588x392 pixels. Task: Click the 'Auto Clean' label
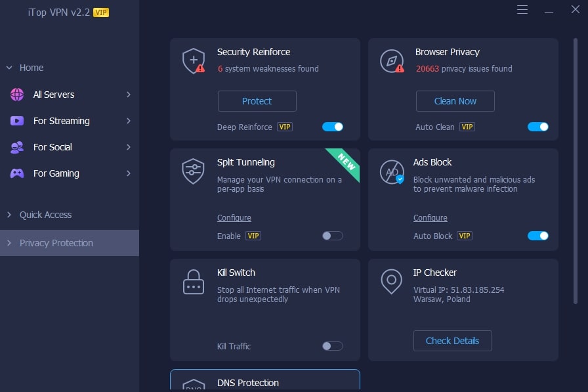pyautogui.click(x=435, y=127)
